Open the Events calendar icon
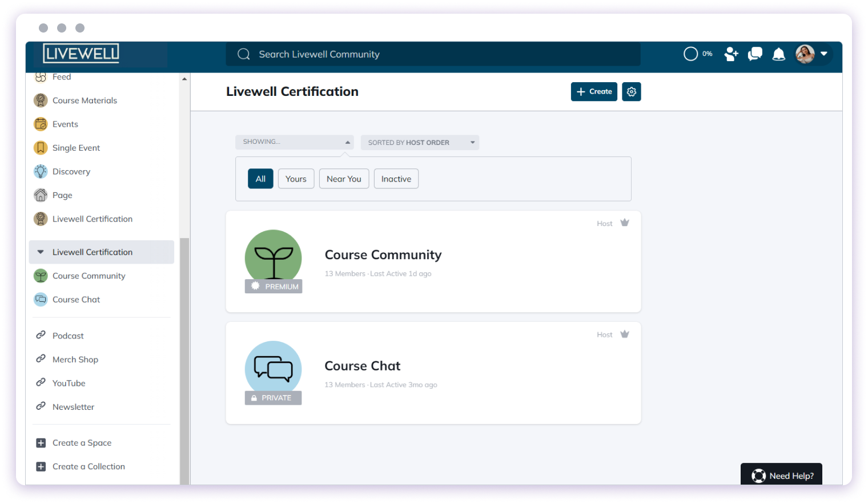This screenshot has width=868, height=504. (x=41, y=124)
